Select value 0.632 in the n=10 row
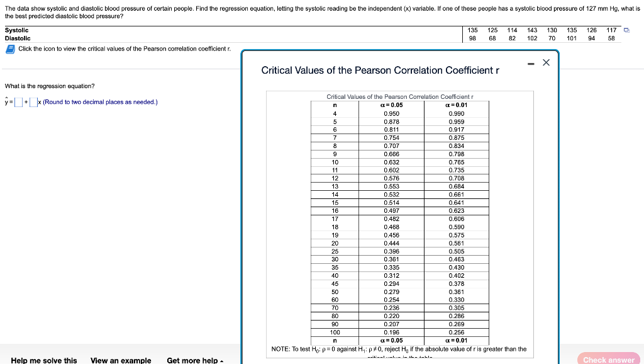The image size is (644, 364). (x=391, y=162)
